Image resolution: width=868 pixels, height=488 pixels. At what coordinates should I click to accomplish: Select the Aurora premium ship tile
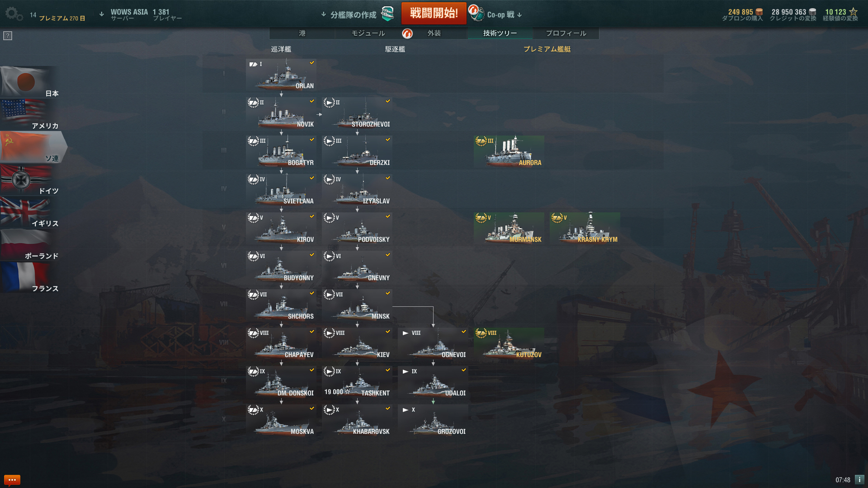[509, 152]
